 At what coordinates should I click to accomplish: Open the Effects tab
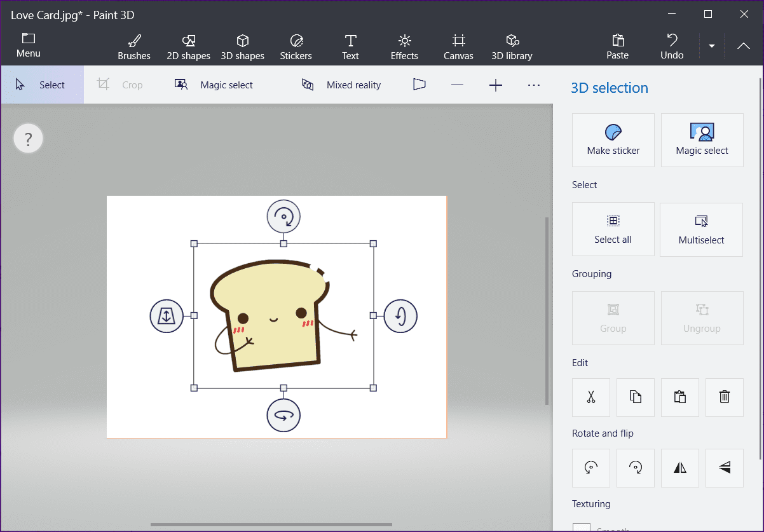pyautogui.click(x=404, y=48)
